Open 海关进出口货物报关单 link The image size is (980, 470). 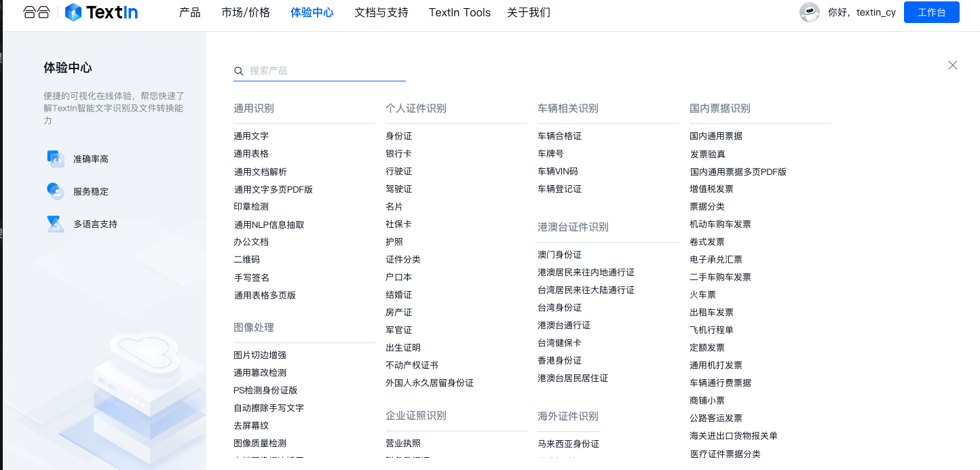coord(734,436)
